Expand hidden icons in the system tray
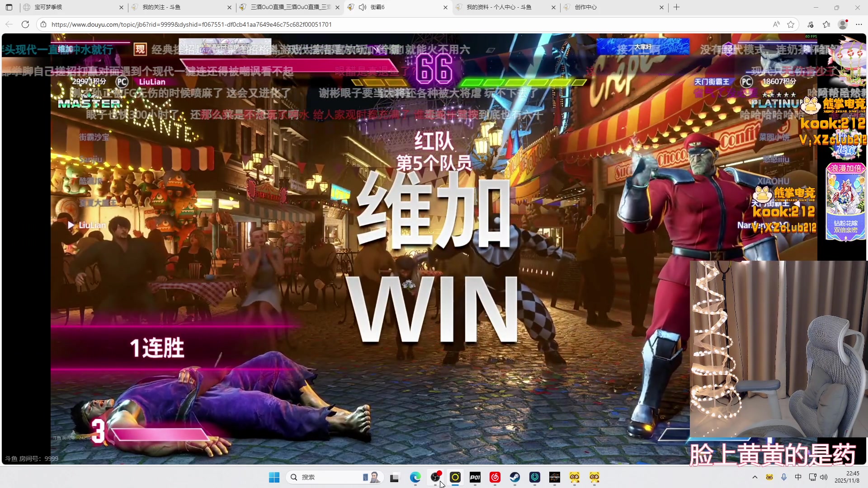Image resolution: width=868 pixels, height=488 pixels. (x=755, y=478)
